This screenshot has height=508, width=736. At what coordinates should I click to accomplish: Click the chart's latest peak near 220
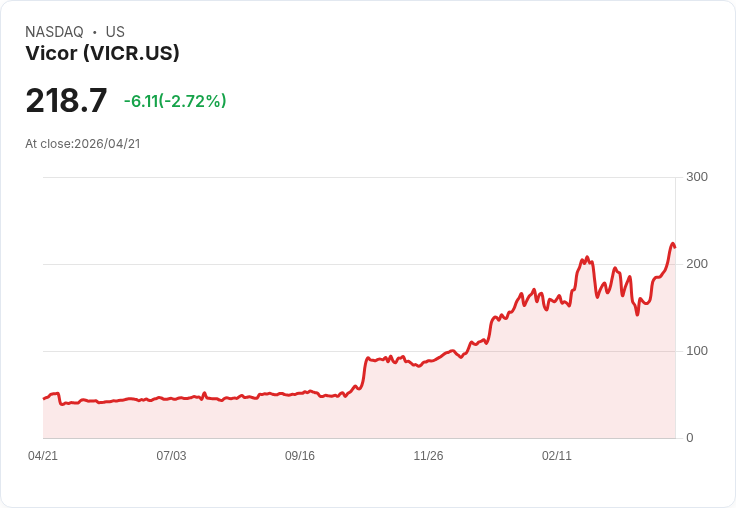click(672, 244)
